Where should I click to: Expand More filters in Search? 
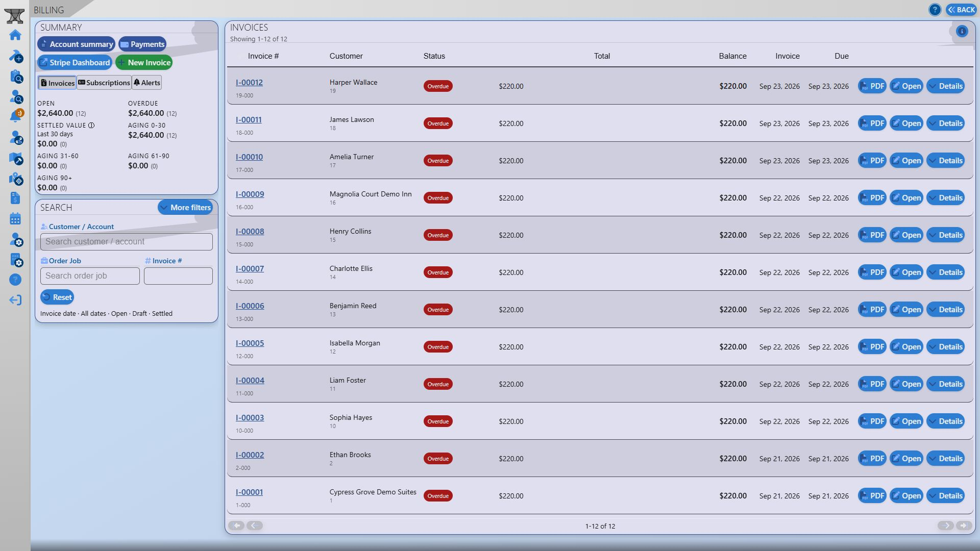185,207
